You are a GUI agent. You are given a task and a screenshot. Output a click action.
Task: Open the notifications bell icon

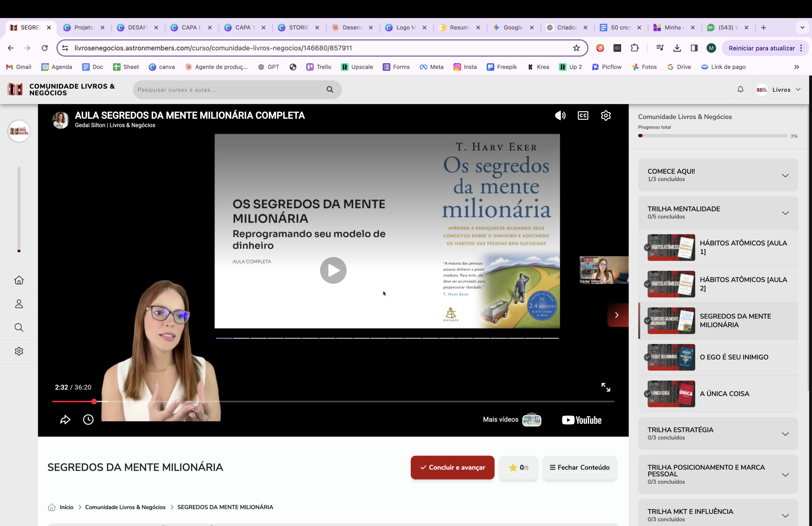coord(740,90)
